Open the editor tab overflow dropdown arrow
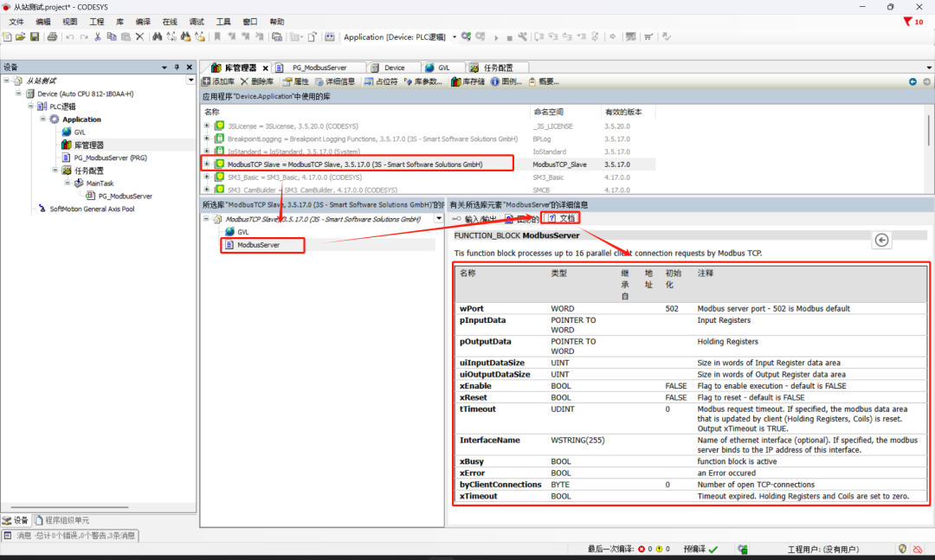The height and width of the screenshot is (560, 935). pyautogui.click(x=929, y=68)
